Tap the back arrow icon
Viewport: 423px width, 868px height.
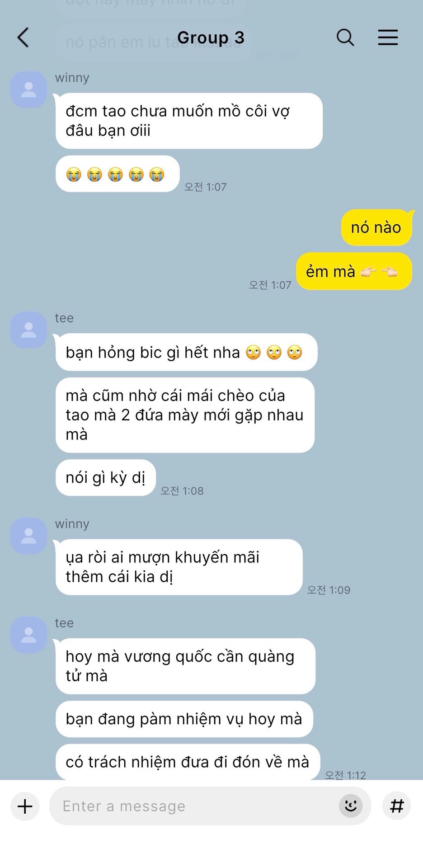click(23, 37)
